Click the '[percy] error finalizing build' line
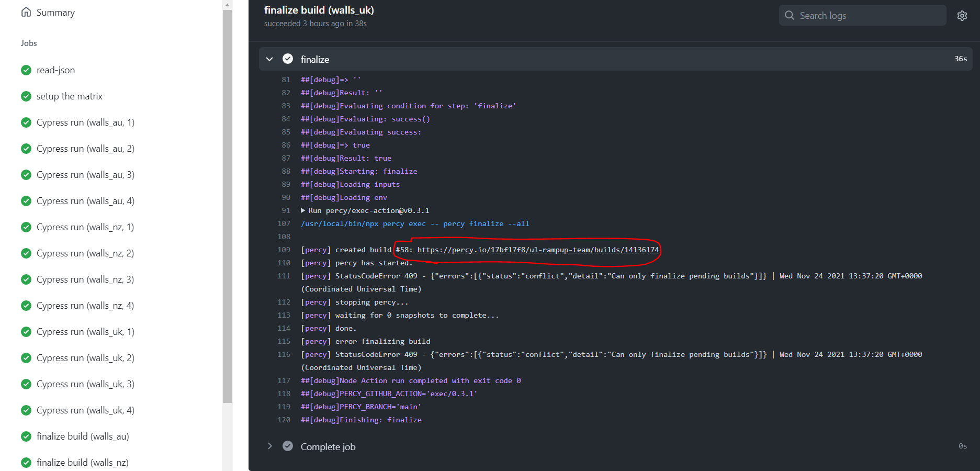 point(366,341)
